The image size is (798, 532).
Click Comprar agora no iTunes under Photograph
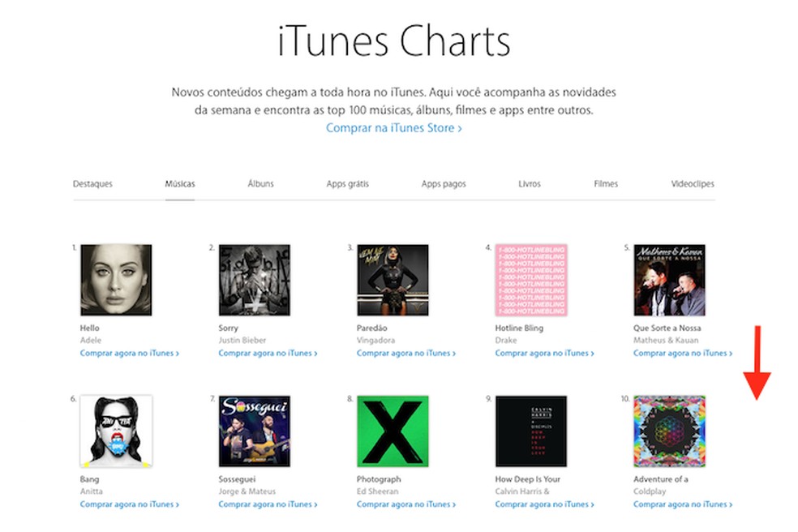point(405,504)
